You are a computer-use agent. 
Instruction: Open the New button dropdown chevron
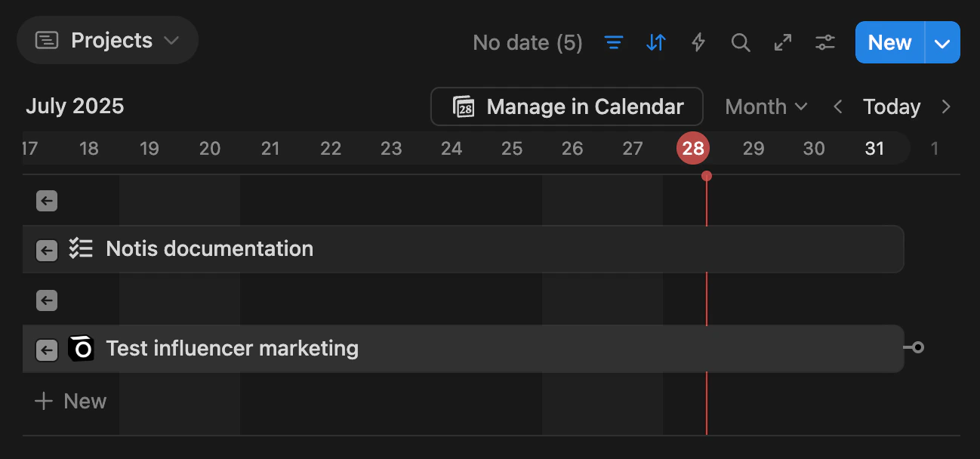pyautogui.click(x=941, y=43)
